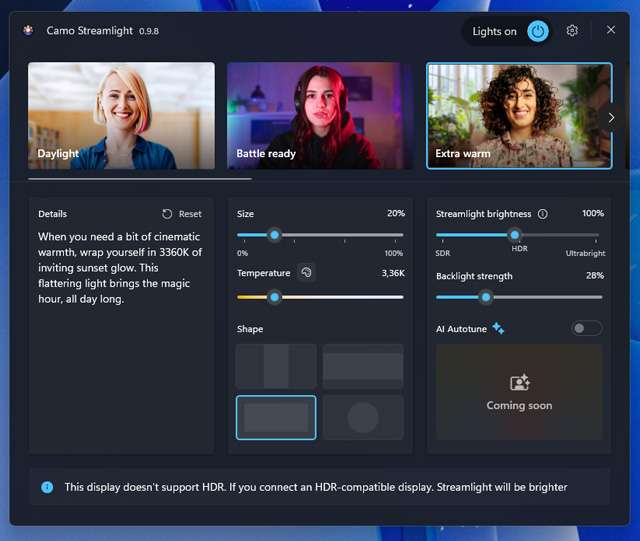Click the preset carousel scrollbar
Image resolution: width=640 pixels, height=541 pixels.
(x=140, y=179)
